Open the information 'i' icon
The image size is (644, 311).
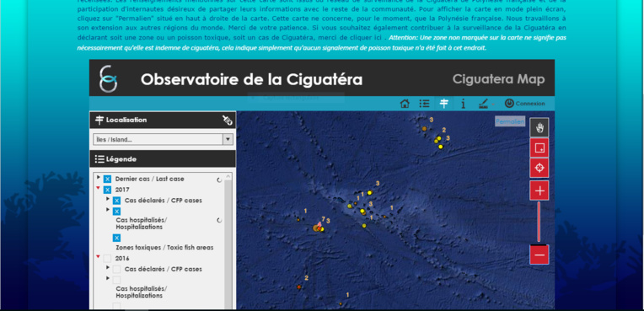pyautogui.click(x=464, y=104)
